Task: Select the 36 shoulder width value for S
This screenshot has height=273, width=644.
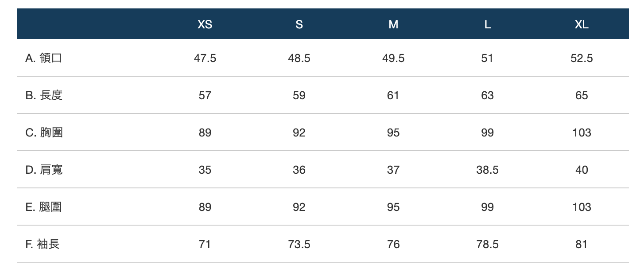Action: 299,170
